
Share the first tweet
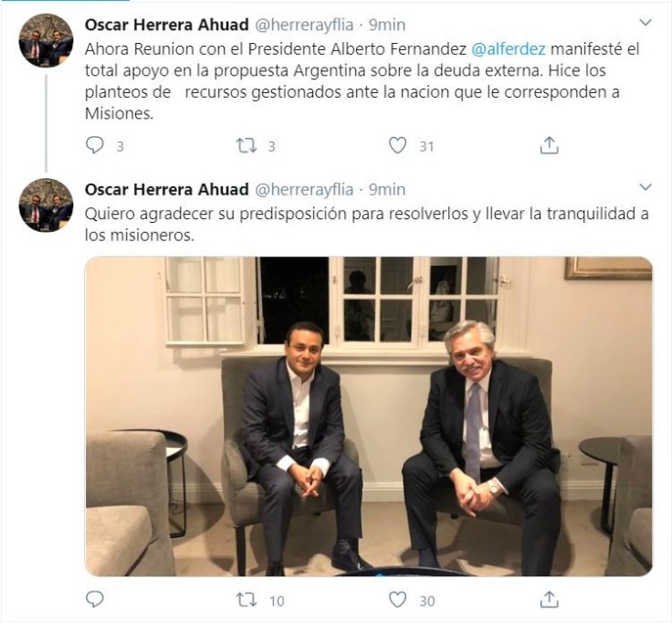549,145
